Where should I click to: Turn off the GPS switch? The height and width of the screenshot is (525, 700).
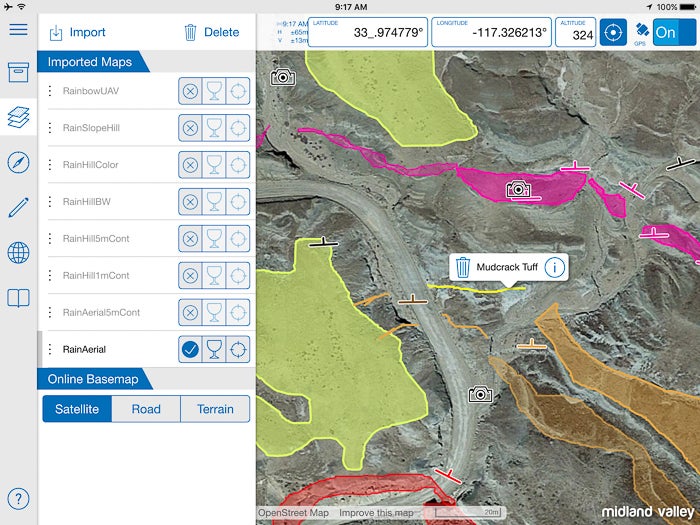pos(674,32)
